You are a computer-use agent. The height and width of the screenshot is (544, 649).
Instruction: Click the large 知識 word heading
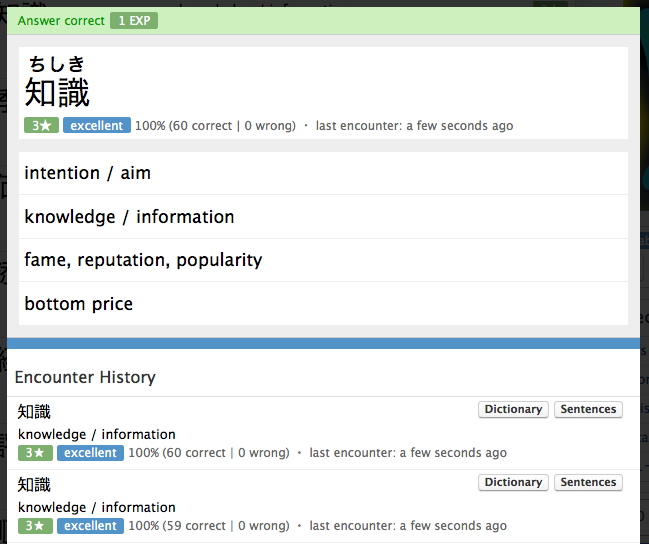[57, 93]
